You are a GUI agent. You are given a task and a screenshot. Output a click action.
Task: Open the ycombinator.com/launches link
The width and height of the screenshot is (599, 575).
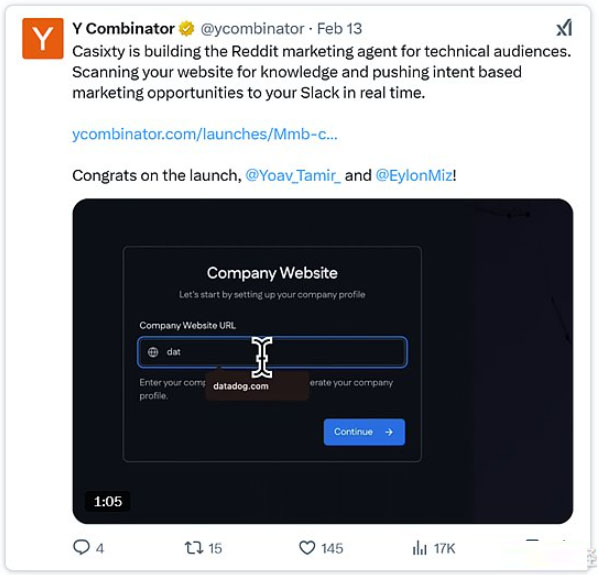pyautogui.click(x=205, y=134)
